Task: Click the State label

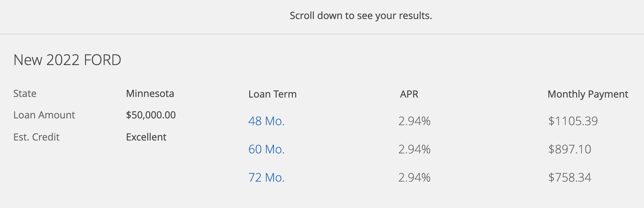Action: click(25, 94)
